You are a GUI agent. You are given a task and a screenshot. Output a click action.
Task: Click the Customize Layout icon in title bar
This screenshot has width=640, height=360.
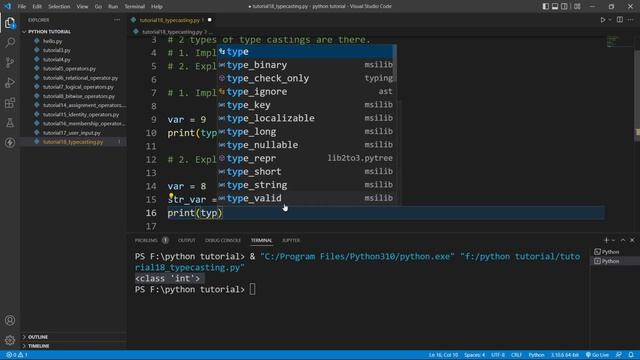[x=577, y=7]
